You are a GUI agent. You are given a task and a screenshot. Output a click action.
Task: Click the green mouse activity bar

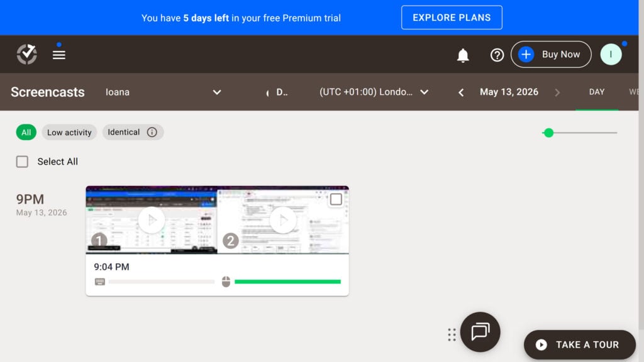(x=287, y=282)
